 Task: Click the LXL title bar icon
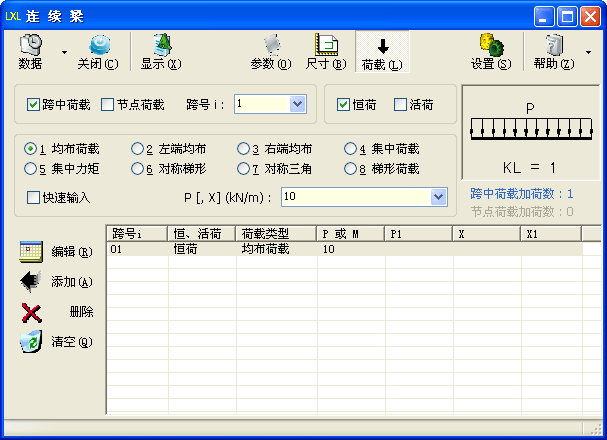click(x=13, y=17)
